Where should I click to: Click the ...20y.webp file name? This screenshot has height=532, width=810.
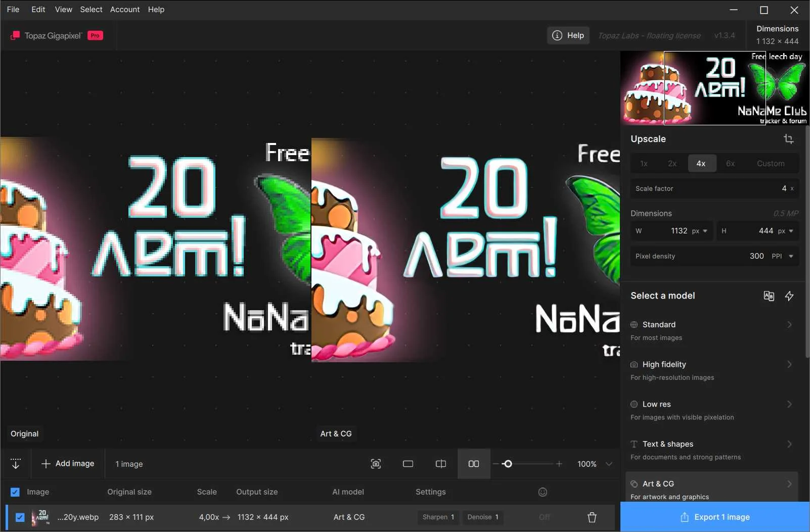click(78, 517)
